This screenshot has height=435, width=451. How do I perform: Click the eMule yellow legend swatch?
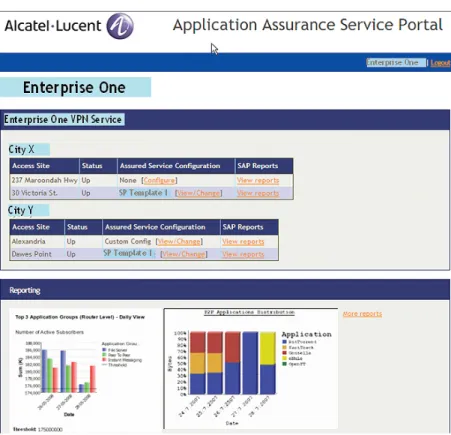point(285,358)
